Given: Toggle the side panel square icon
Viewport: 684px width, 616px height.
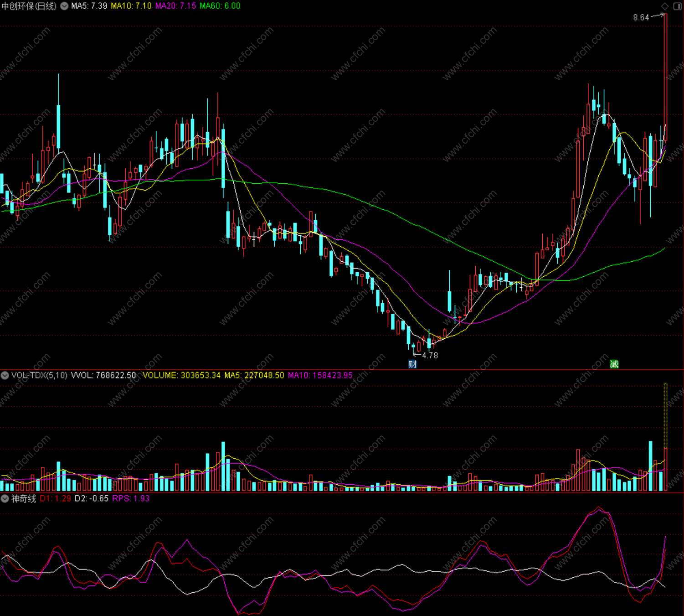Looking at the screenshot, I should (677, 6).
